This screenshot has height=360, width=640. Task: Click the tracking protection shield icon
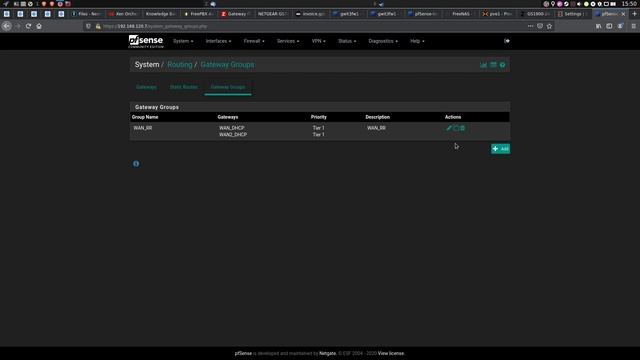pos(88,26)
